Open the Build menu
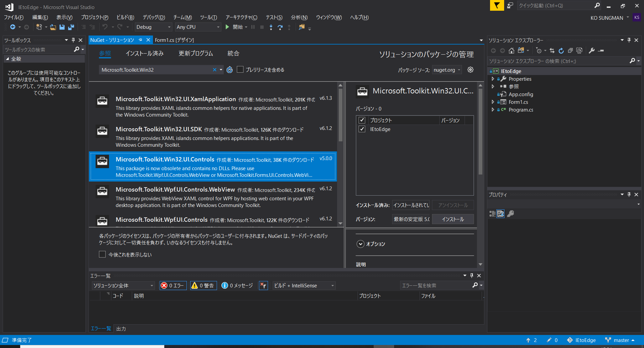644x348 pixels. (x=125, y=17)
